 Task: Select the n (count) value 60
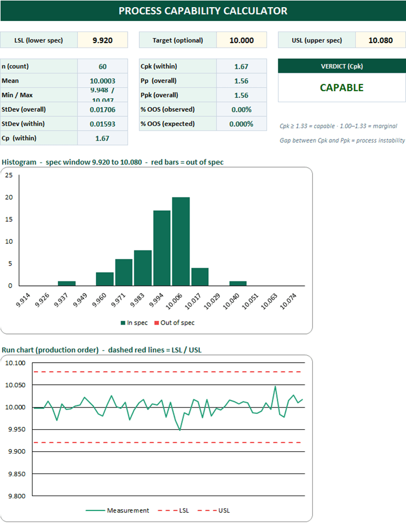102,66
